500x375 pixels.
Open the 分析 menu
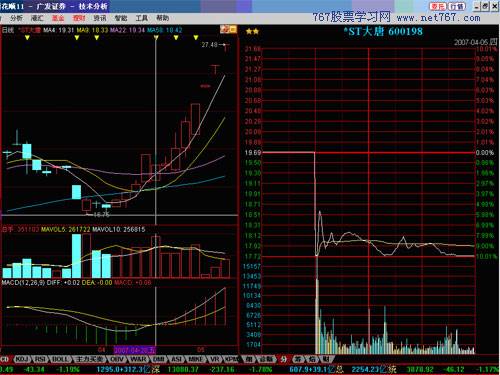(x=16, y=18)
